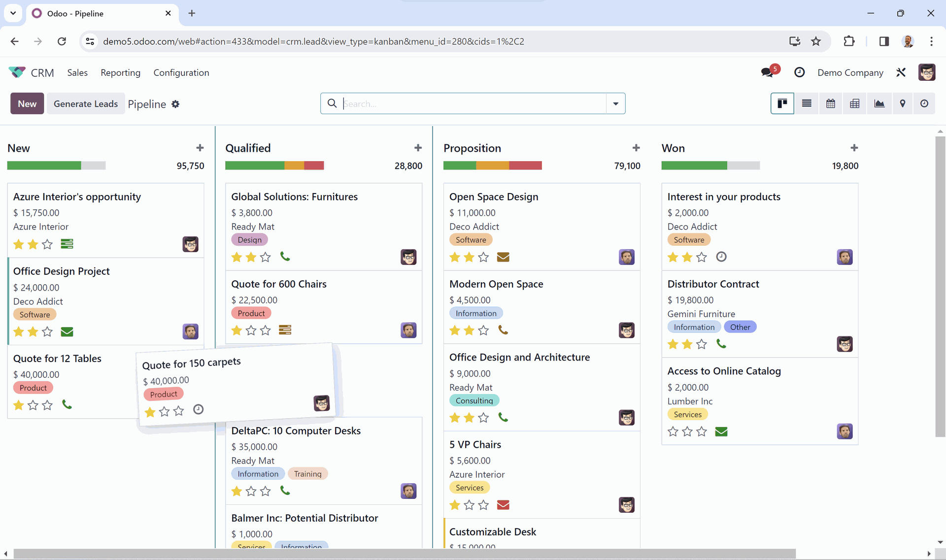Click the Generate Leads button

86,103
